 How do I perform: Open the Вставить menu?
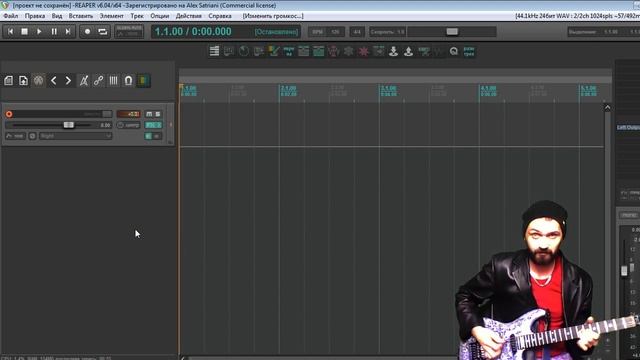pyautogui.click(x=81, y=16)
